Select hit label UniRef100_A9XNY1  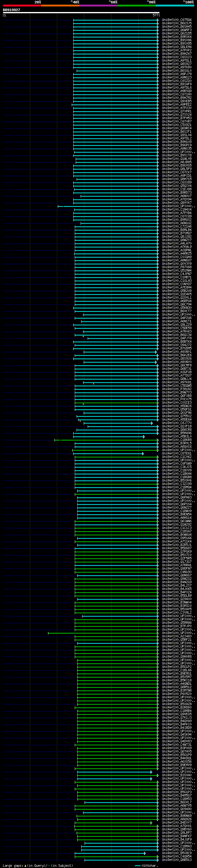coord(177,352)
